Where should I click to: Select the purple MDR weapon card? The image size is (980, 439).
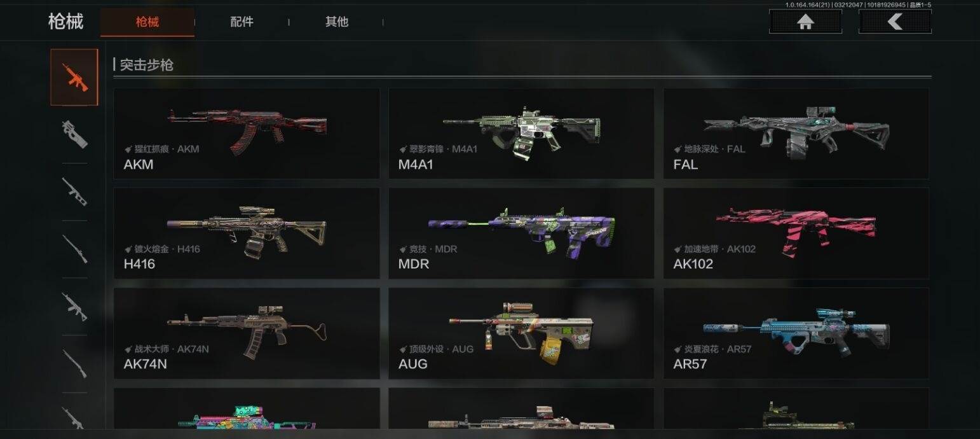tap(521, 233)
